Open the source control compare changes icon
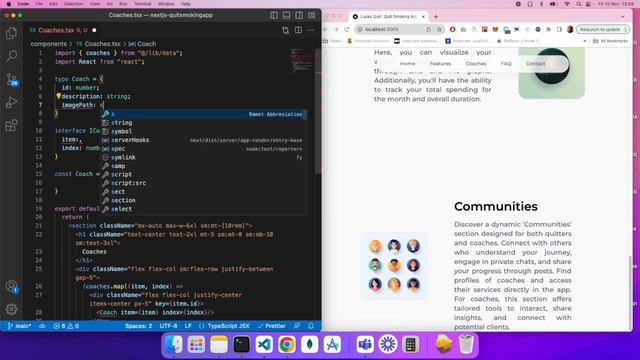This screenshot has height=360, width=640. [x=285, y=30]
